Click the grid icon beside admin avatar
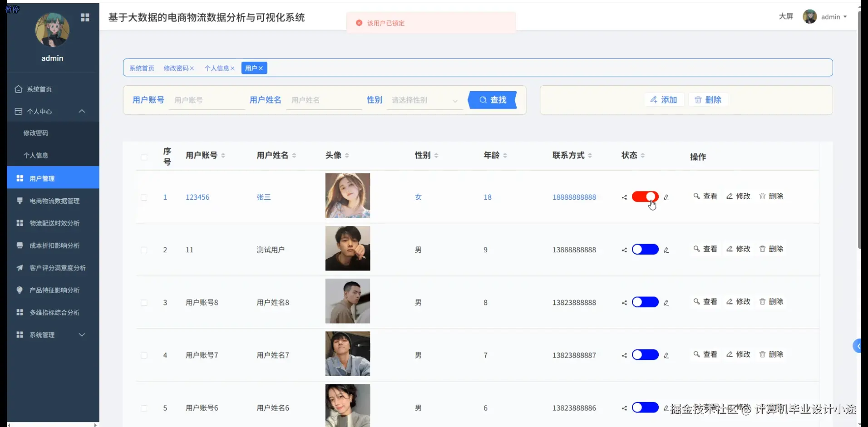The image size is (868, 427). (85, 17)
